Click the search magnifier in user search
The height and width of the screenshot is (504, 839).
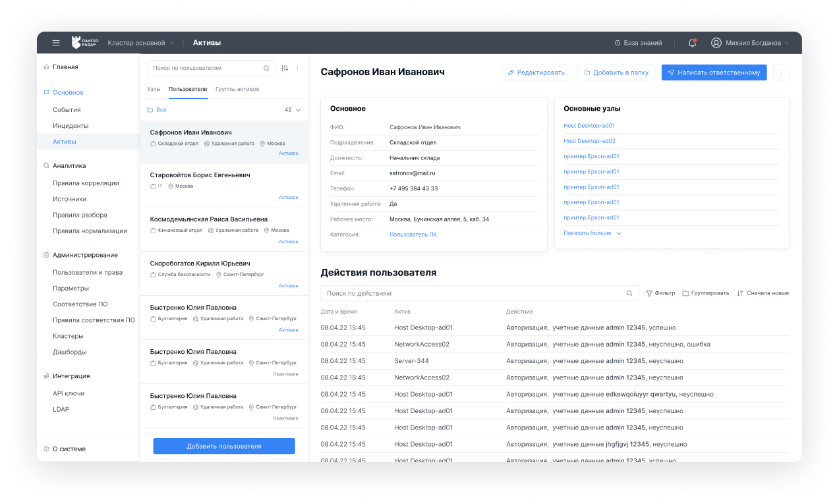[x=266, y=68]
